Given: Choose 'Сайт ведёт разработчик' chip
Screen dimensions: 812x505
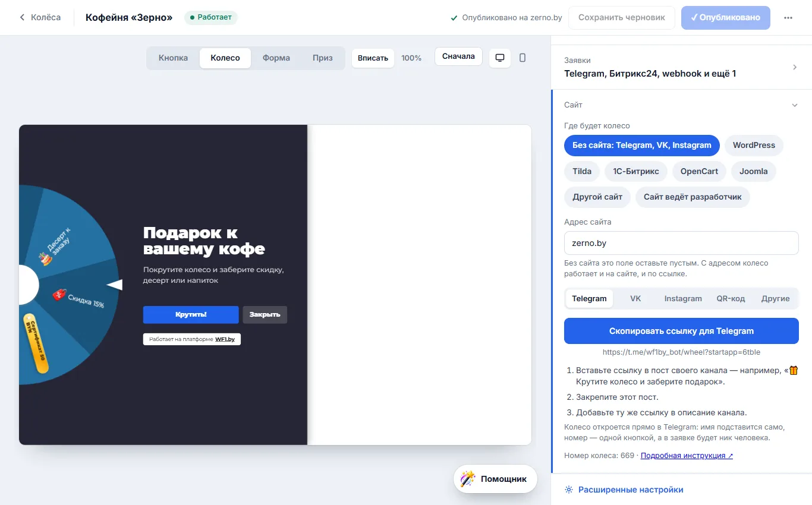Looking at the screenshot, I should coord(693,197).
